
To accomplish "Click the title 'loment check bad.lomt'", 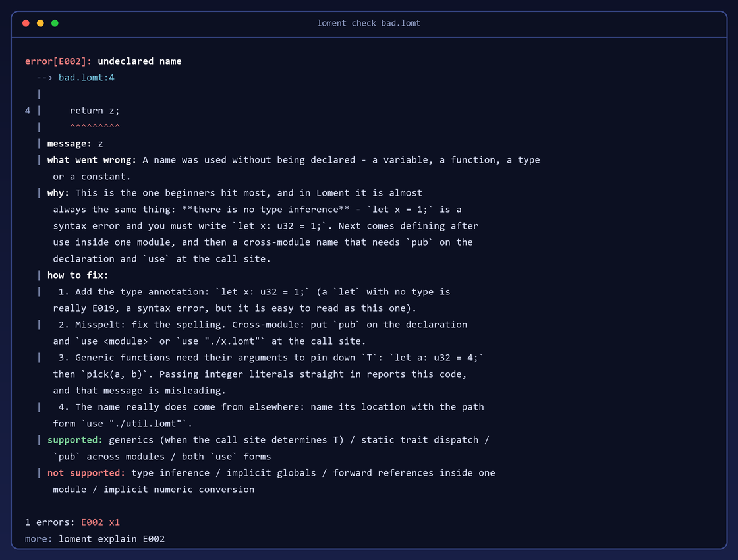I will point(368,23).
